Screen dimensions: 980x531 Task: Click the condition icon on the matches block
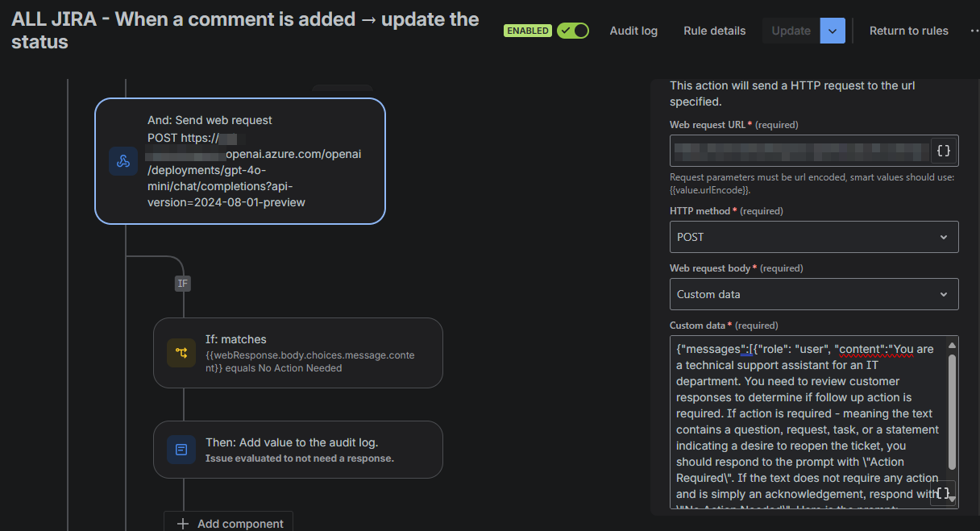click(181, 352)
